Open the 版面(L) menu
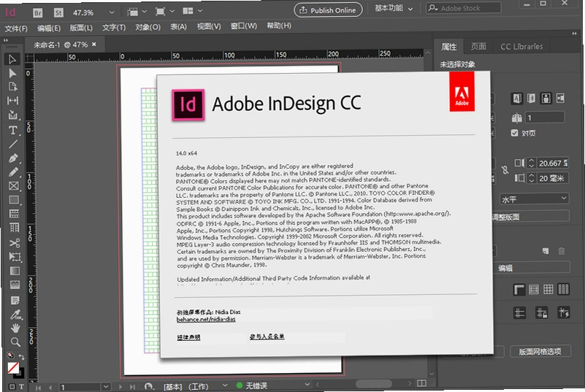 pos(81,28)
